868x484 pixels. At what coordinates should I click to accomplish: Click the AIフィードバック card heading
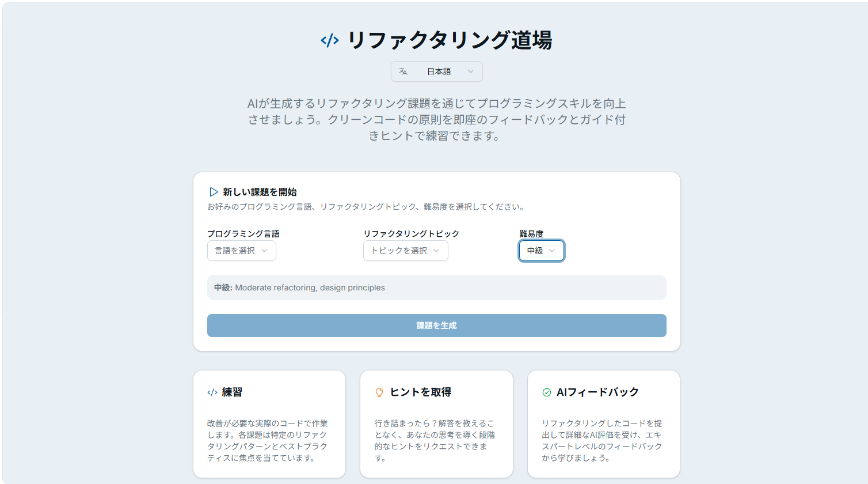click(598, 392)
